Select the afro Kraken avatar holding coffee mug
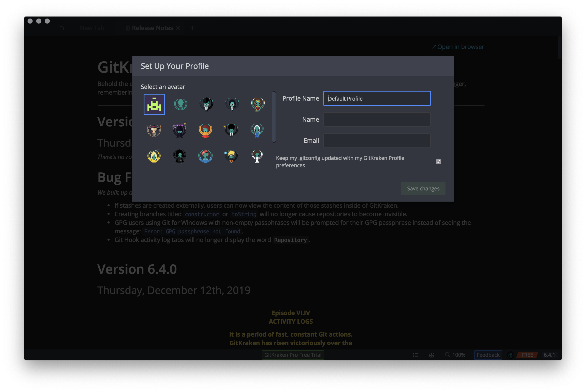Viewport: 586px width, 392px height. [x=231, y=130]
